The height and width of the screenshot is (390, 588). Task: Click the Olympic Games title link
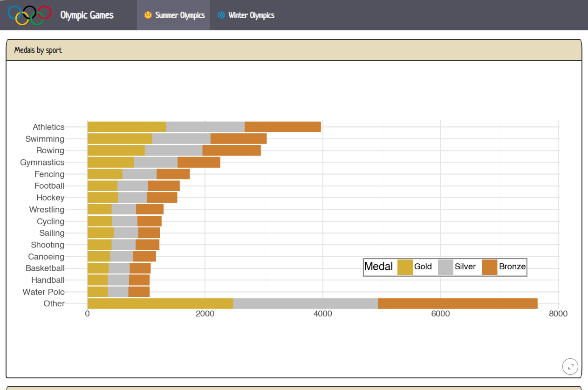pos(87,15)
